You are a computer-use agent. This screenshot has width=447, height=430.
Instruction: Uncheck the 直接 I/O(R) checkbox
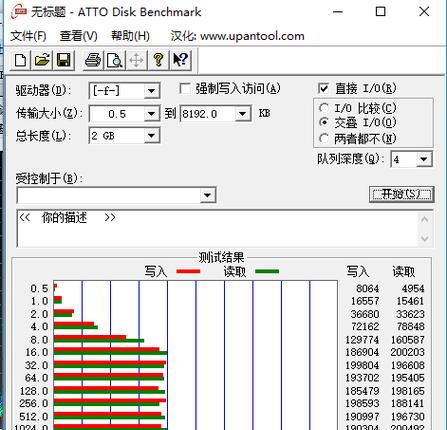pyautogui.click(x=323, y=89)
